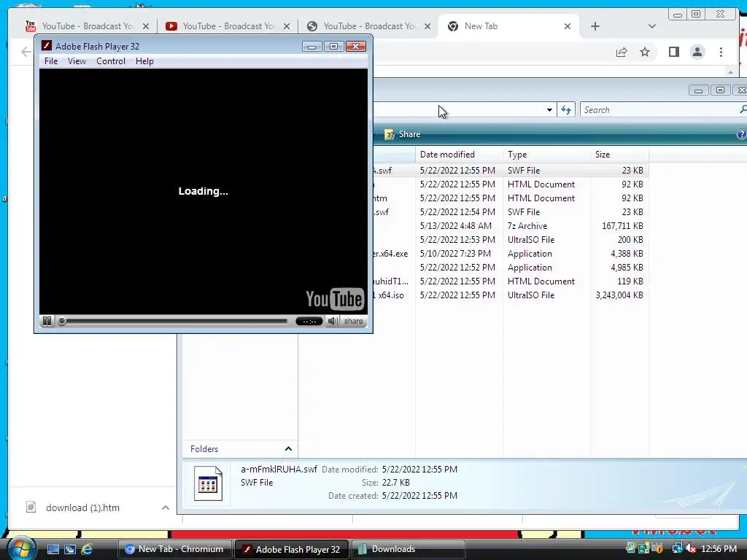The height and width of the screenshot is (560, 747).
Task: Launch Internet Explorer from quick launch
Action: click(x=87, y=549)
